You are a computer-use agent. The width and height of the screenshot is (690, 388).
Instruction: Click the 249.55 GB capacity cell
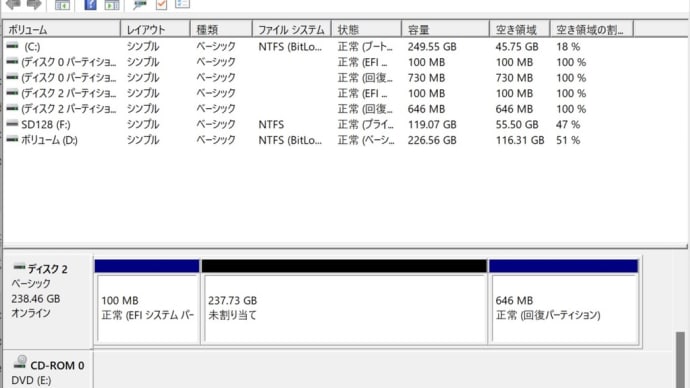coord(432,47)
